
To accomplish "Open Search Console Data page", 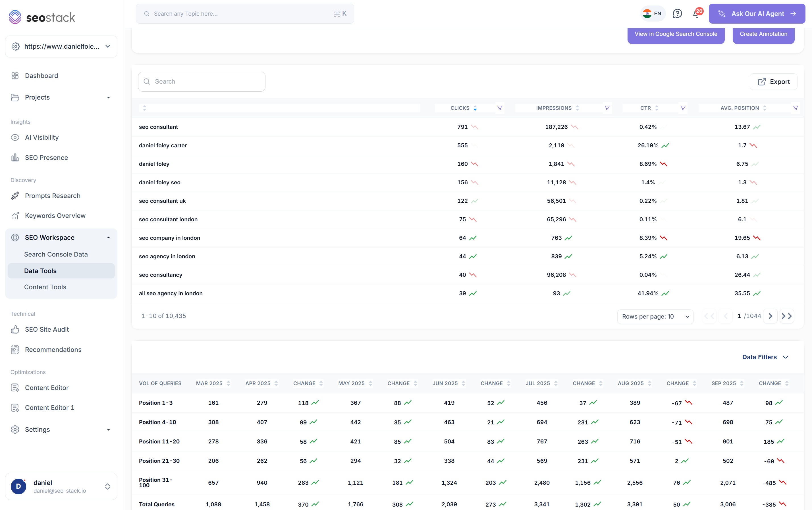I will tap(56, 254).
